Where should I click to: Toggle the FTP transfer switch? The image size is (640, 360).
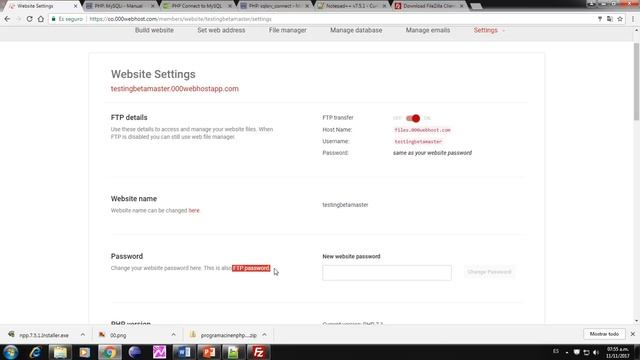[x=413, y=118]
